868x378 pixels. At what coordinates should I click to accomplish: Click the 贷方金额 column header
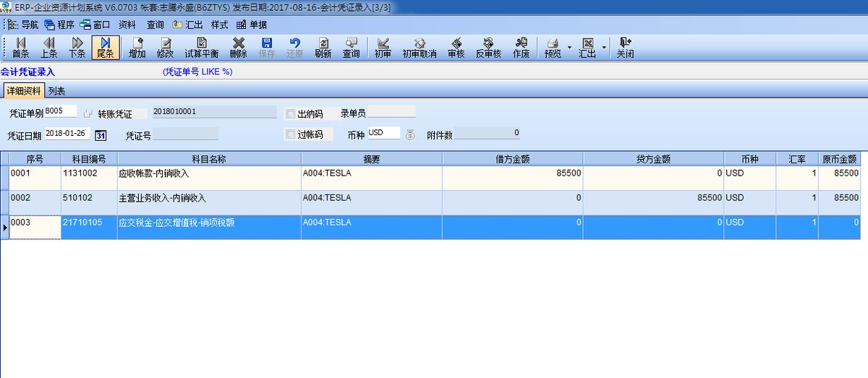pyautogui.click(x=654, y=158)
